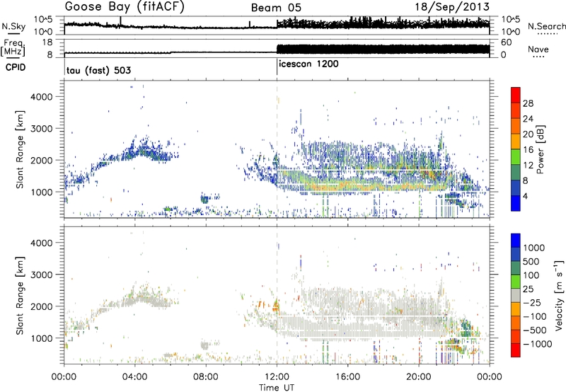The width and height of the screenshot is (566, 392).
Task: Click the '04:00' time tick label
Action: 134,377
